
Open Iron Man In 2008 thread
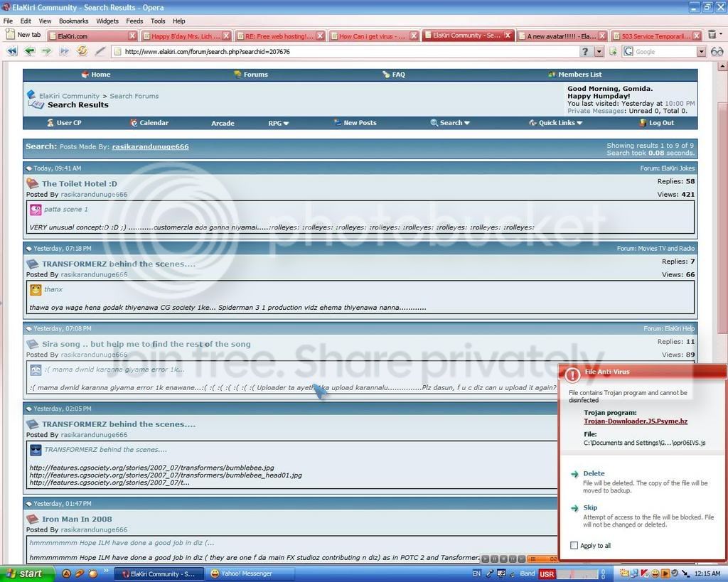[x=77, y=519]
